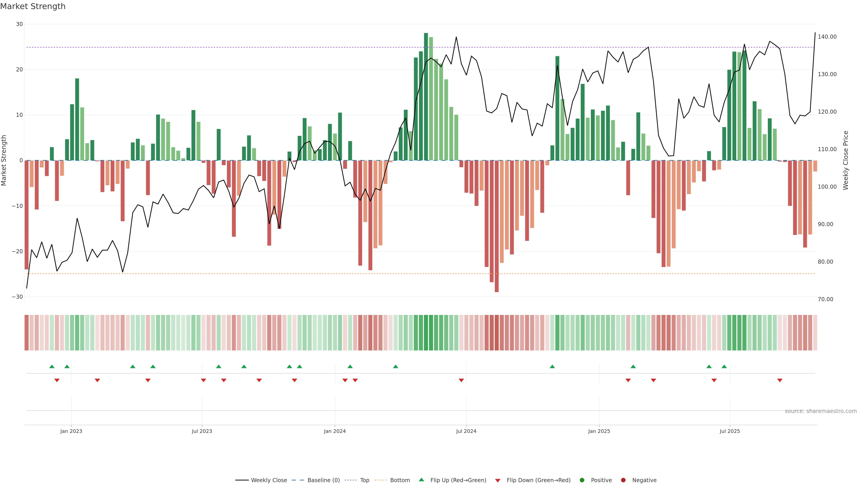Click the source: sharemaestro.com text
Viewport: 868px width, 488px height.
pyautogui.click(x=821, y=411)
